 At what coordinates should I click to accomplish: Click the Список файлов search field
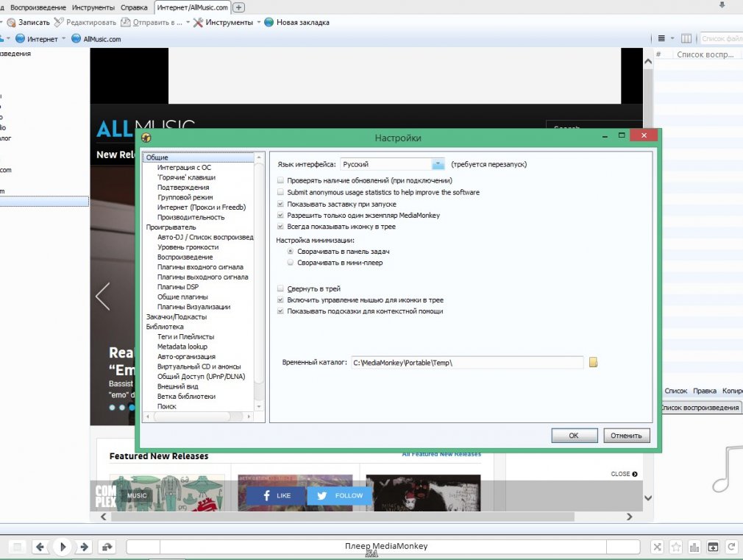721,38
